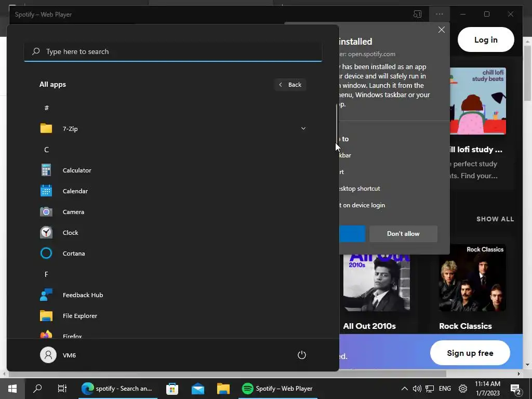Open the notification center icon

coord(516,389)
